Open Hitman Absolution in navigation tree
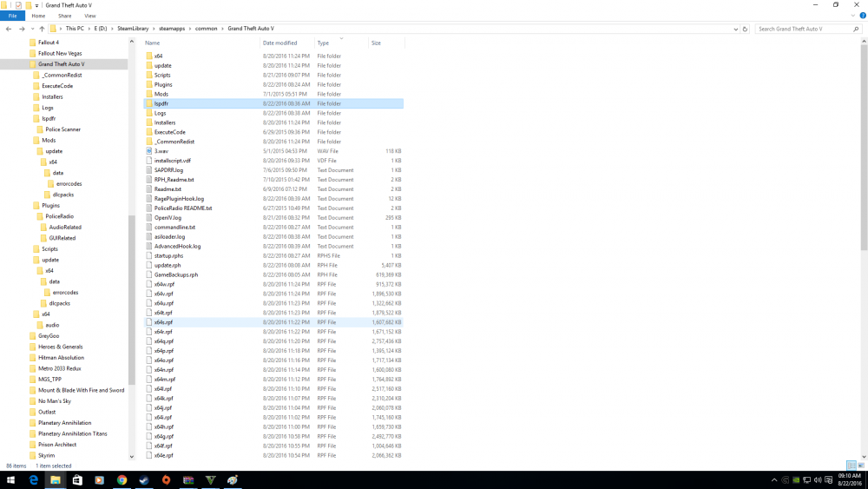 pos(62,358)
